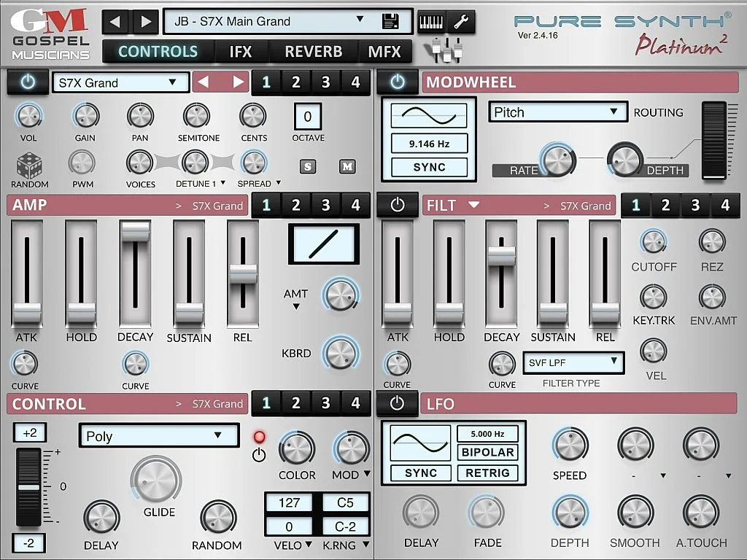Select layer 3 in the FILT panel
This screenshot has height=560, width=747.
coord(694,206)
